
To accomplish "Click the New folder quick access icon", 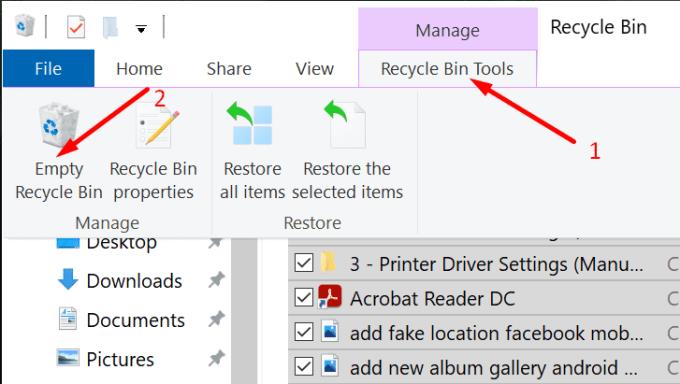I will click(110, 27).
